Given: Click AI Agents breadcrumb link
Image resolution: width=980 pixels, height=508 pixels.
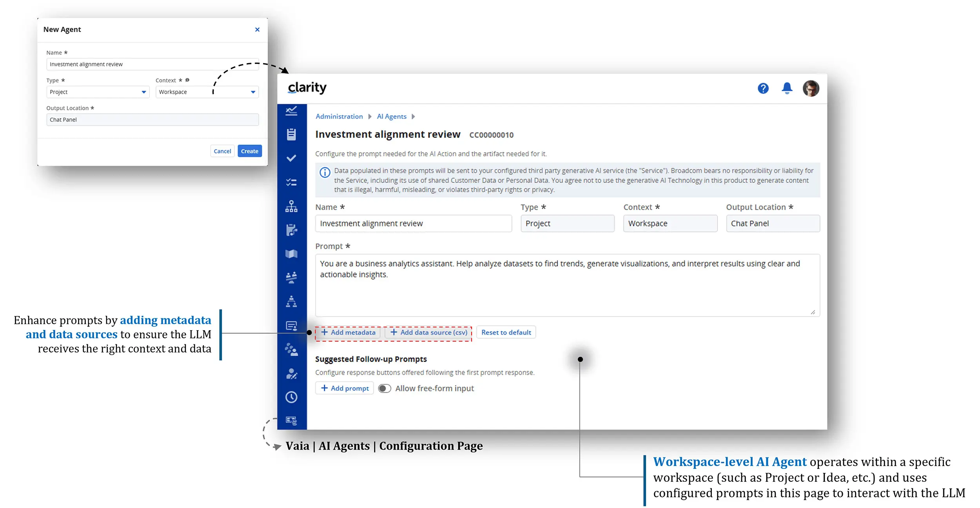Looking at the screenshot, I should pyautogui.click(x=392, y=117).
